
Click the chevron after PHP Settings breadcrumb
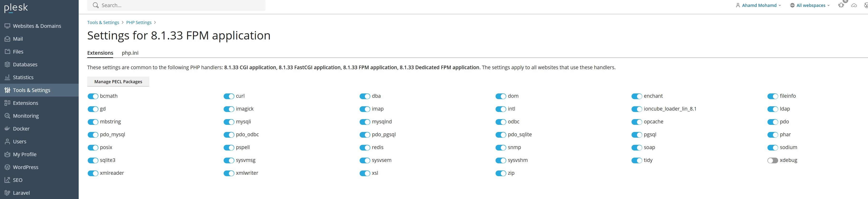click(x=155, y=23)
